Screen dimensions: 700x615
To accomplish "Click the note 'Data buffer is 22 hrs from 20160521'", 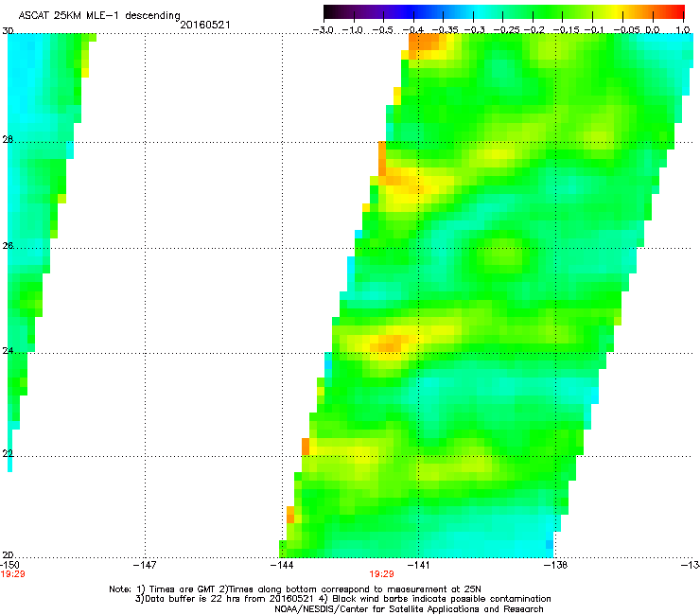I will tap(227, 599).
